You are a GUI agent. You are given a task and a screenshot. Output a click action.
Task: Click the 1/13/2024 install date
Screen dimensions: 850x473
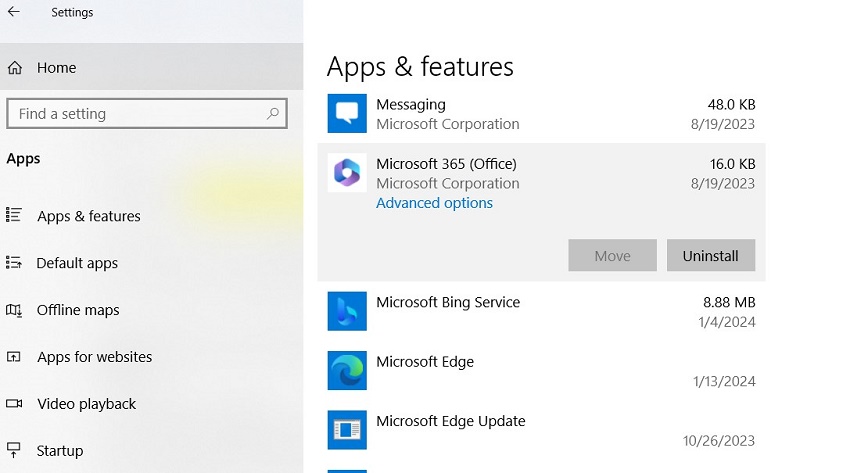coord(724,381)
